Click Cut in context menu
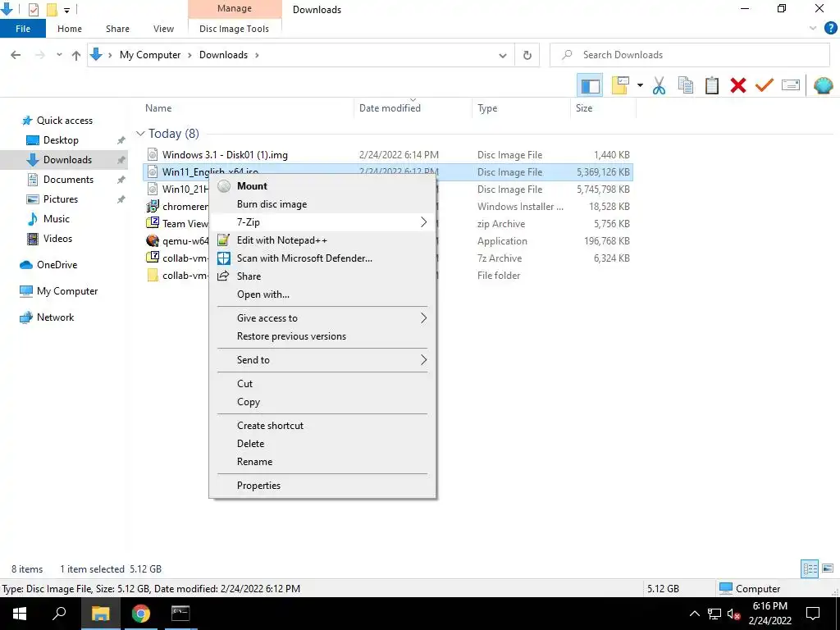Image resolution: width=840 pixels, height=630 pixels. point(322,384)
